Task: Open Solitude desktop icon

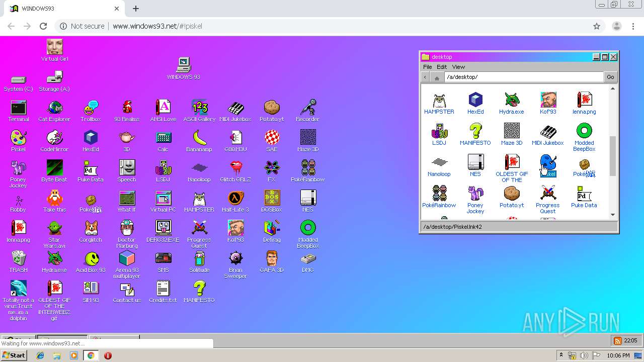Action: pos(199,262)
